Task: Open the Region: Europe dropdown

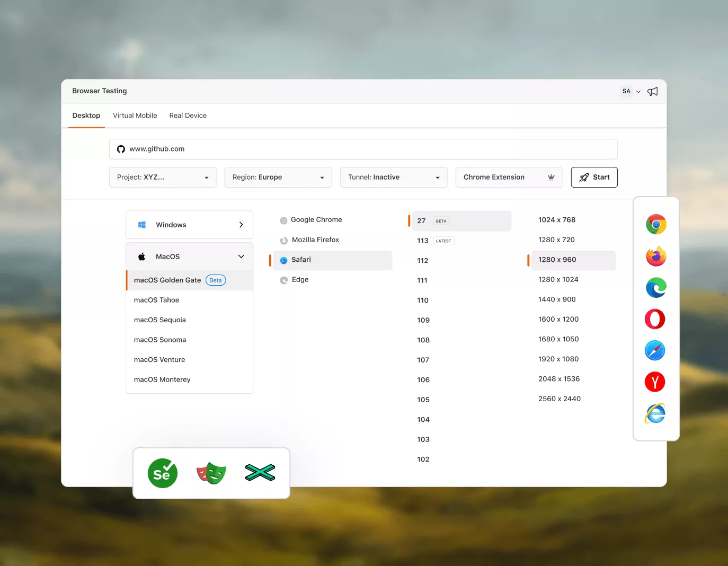Action: [x=278, y=177]
